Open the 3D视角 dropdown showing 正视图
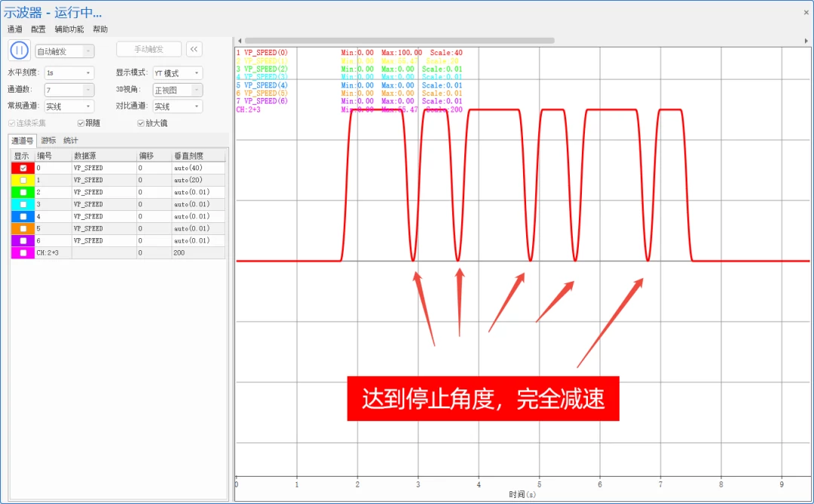The width and height of the screenshot is (814, 504). (x=178, y=90)
